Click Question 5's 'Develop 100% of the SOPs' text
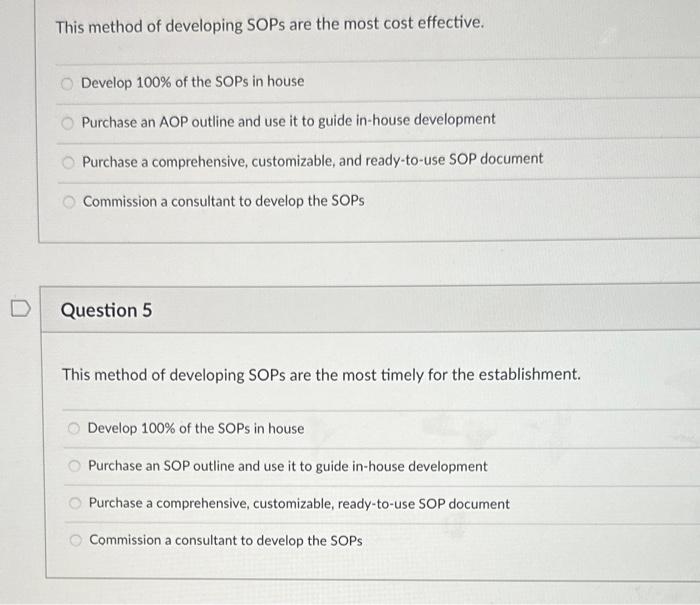Screen dimensions: 700x605 pyautogui.click(x=196, y=428)
